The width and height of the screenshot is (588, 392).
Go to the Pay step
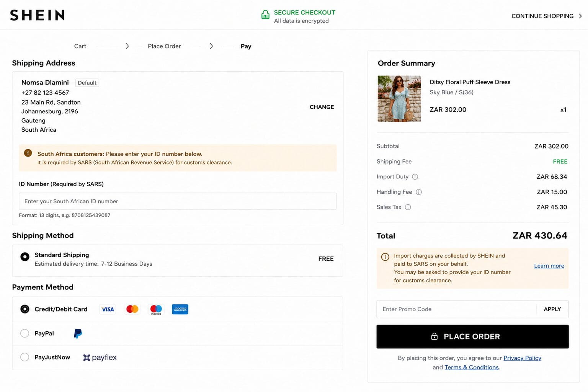[246, 46]
